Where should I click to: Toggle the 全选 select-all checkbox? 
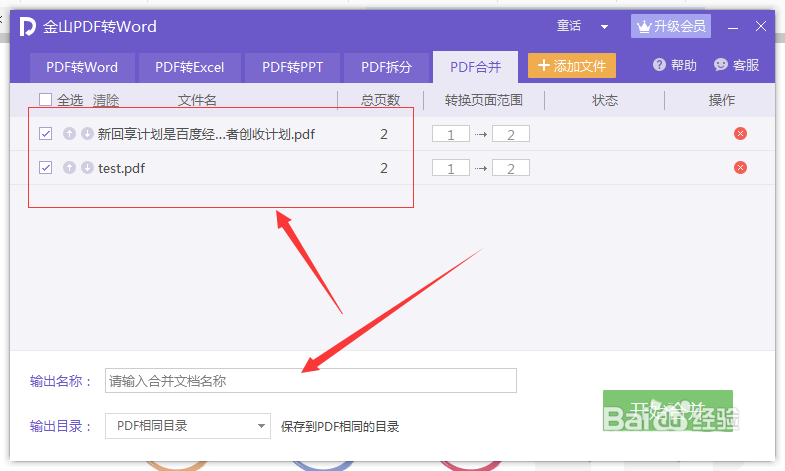point(46,100)
